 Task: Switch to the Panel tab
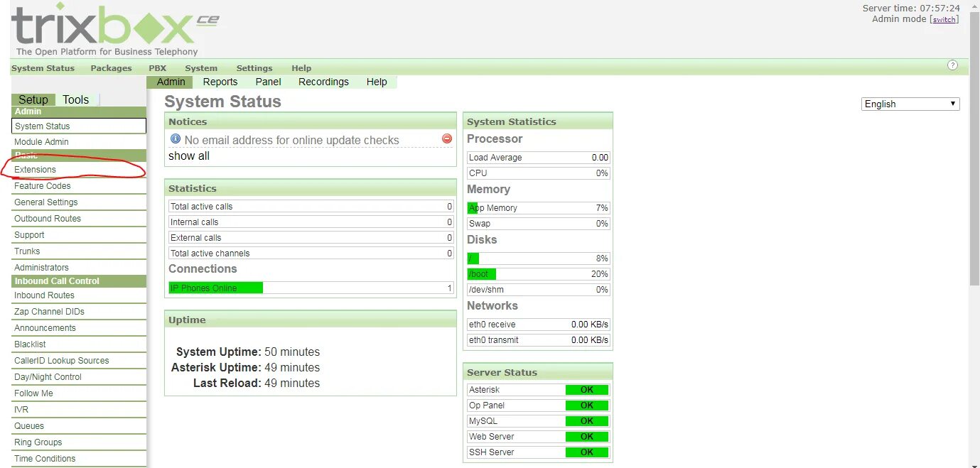(x=268, y=82)
